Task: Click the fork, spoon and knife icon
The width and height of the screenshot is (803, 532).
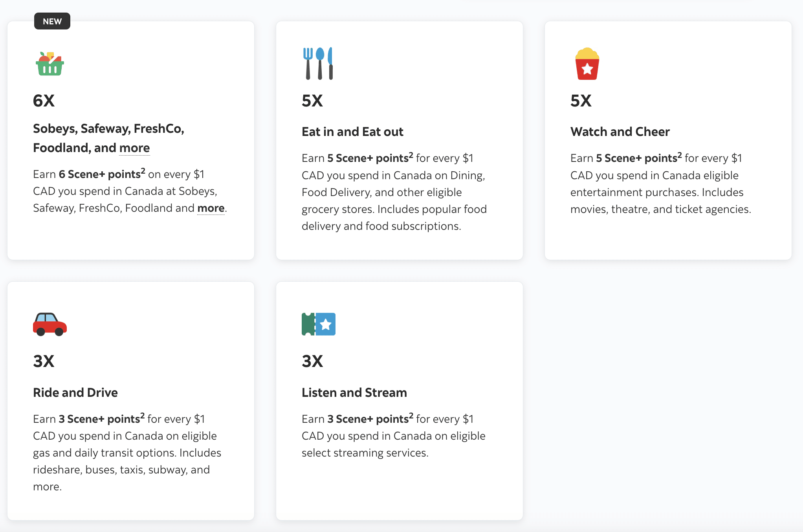Action: coord(318,64)
